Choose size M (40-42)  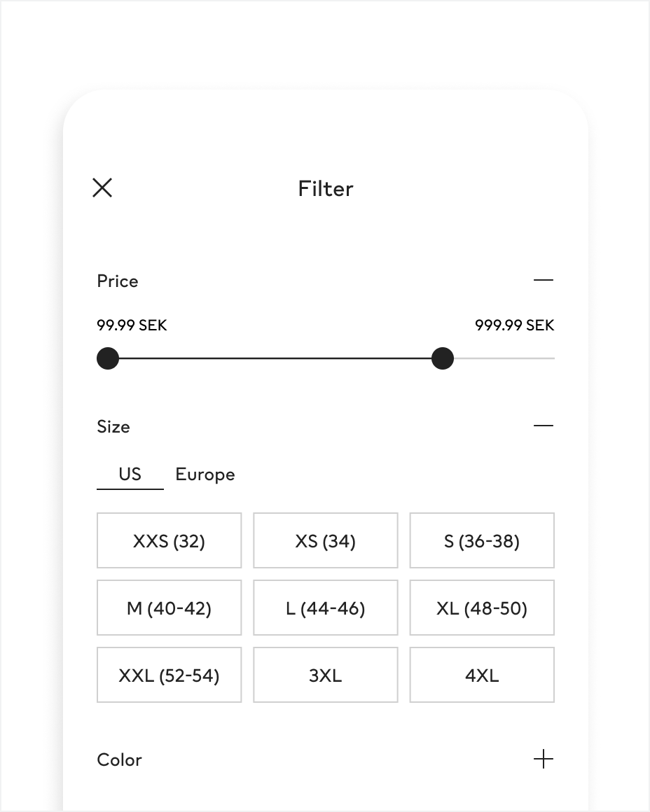pos(169,608)
